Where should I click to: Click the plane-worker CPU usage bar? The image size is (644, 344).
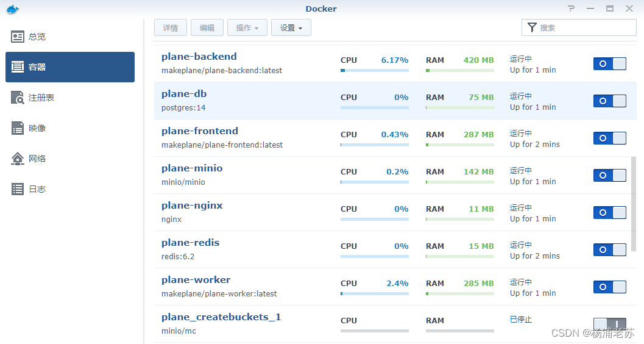(375, 293)
